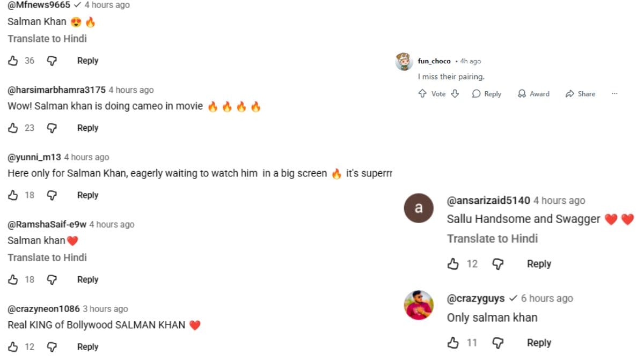Reply to @ansarizaid5140's comment
This screenshot has width=644, height=362.
pos(539,264)
